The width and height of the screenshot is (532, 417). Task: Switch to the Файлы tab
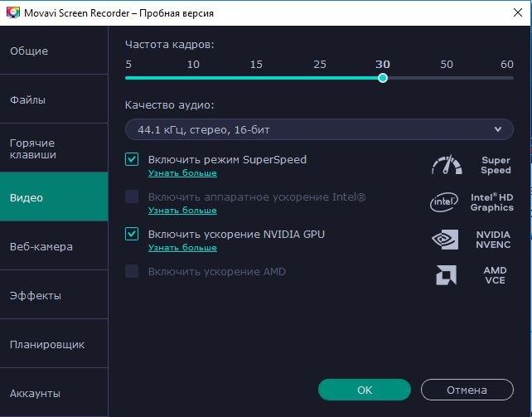pos(54,99)
